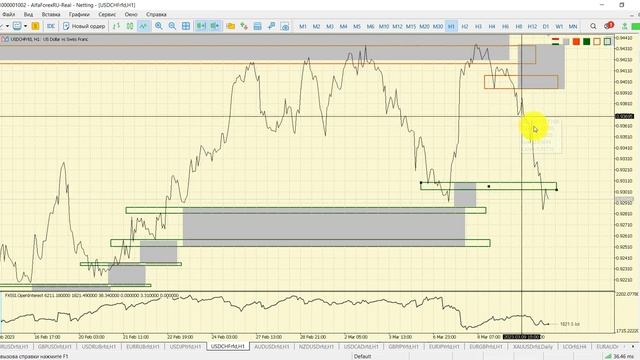Open the Сервис menu
Viewport: 640px width, 360px height.
point(107,14)
